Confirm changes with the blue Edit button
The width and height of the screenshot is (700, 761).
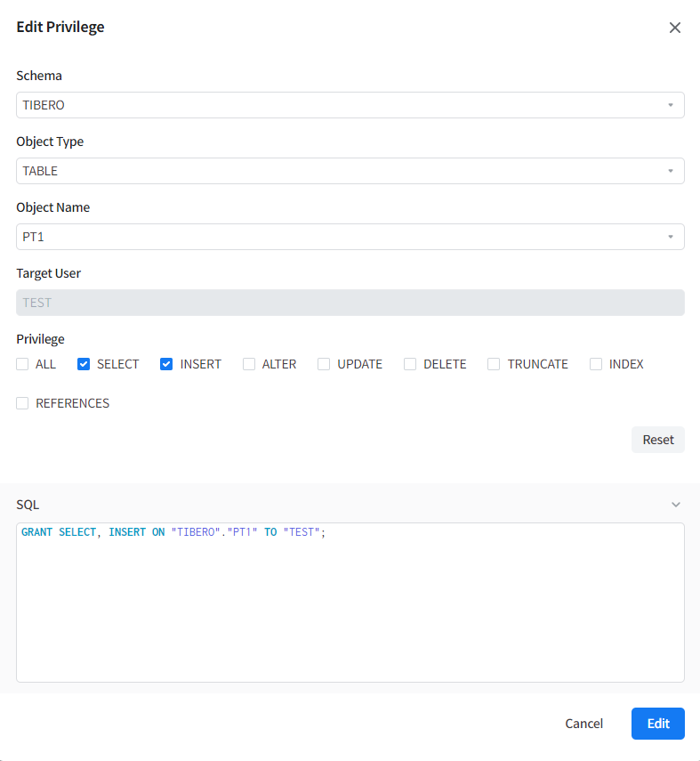click(x=657, y=724)
